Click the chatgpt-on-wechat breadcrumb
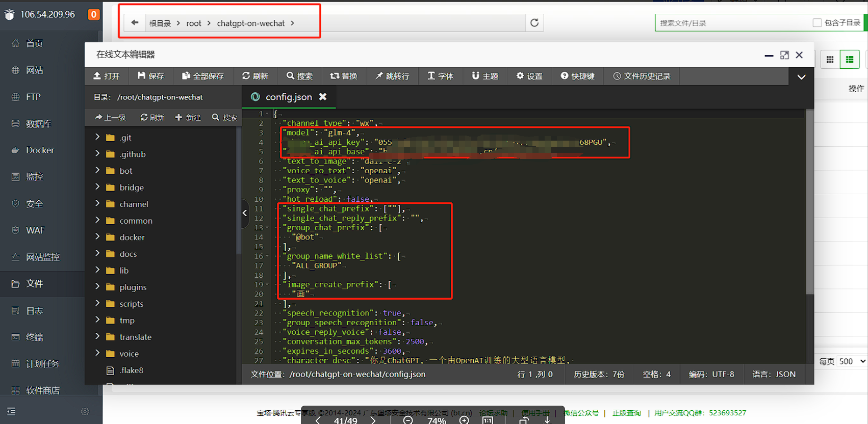 tap(251, 23)
